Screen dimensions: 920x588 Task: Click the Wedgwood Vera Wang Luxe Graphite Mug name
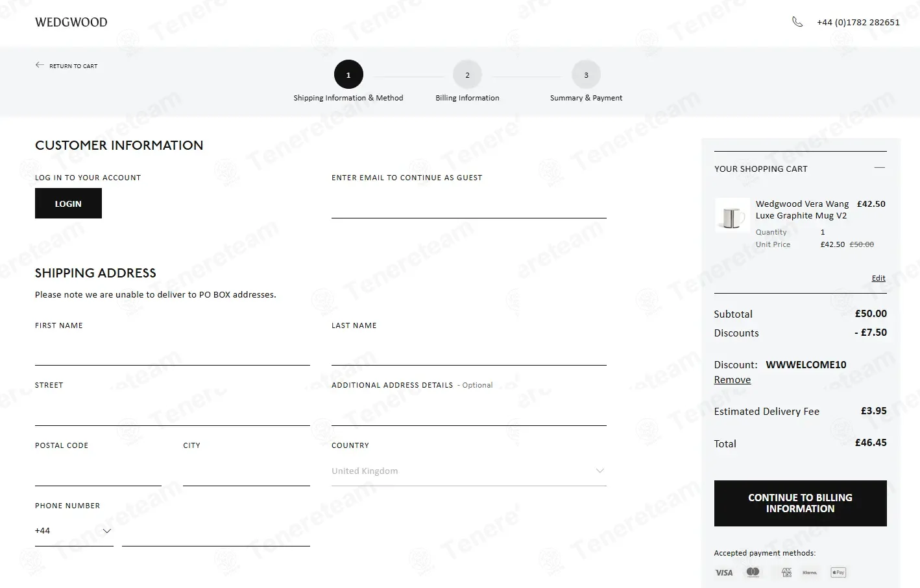tap(802, 209)
